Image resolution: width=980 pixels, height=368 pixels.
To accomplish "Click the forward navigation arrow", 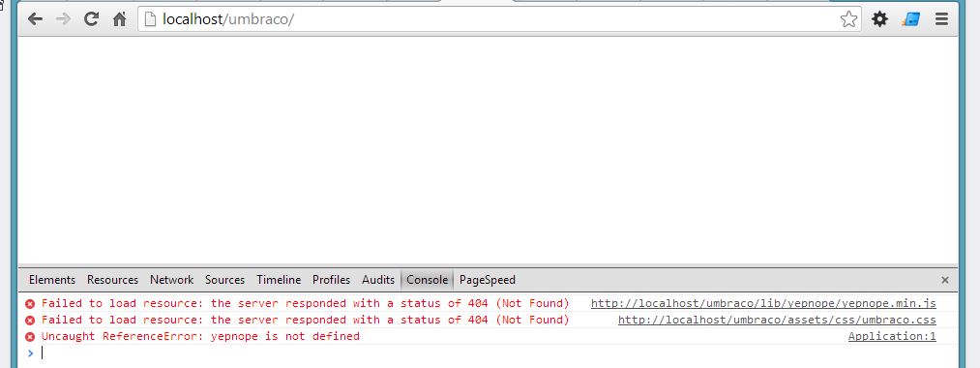I will [x=63, y=19].
